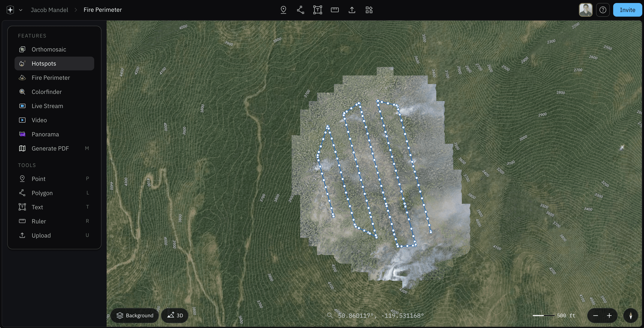Click the upload icon in top toolbar
Image resolution: width=644 pixels, height=328 pixels.
click(x=352, y=10)
